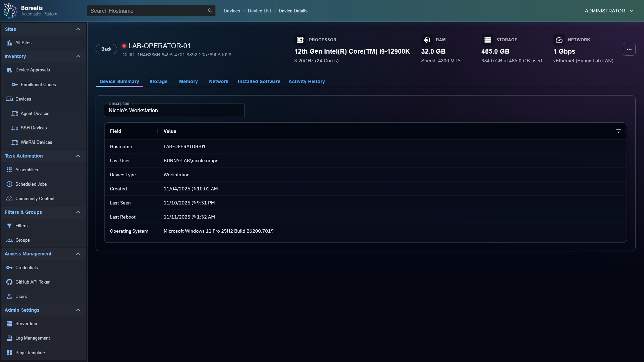Screen dimensions: 644x362
Task: Click the Community Content people icon
Action: (9, 198)
